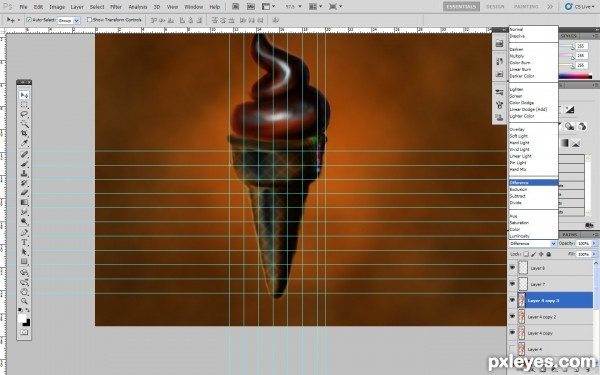600x375 pixels.
Task: Select the Clone Stamp tool
Action: click(x=24, y=173)
